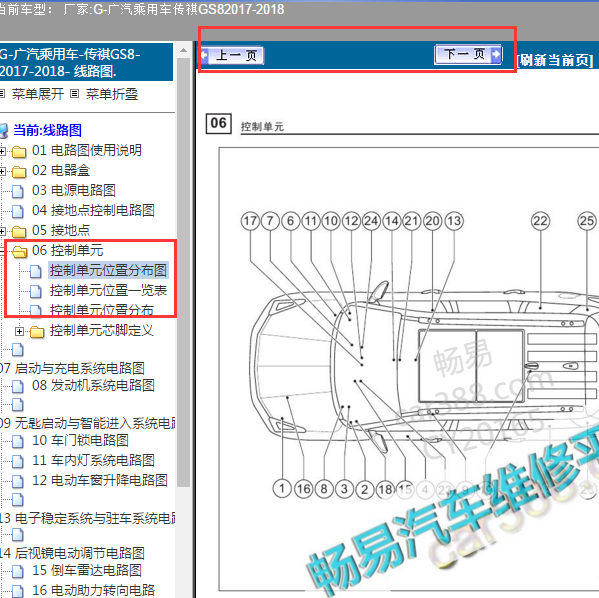Open 02 电器盒 tree item
This screenshot has width=599, height=598.
pos(61,170)
